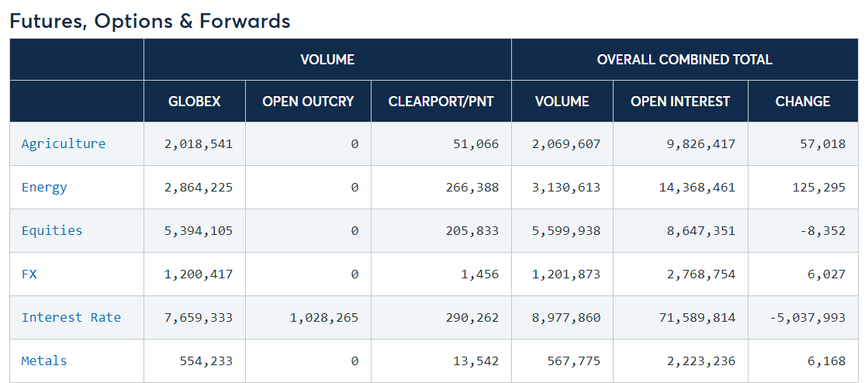868x383 pixels.
Task: Open the FX link
Action: tap(29, 274)
